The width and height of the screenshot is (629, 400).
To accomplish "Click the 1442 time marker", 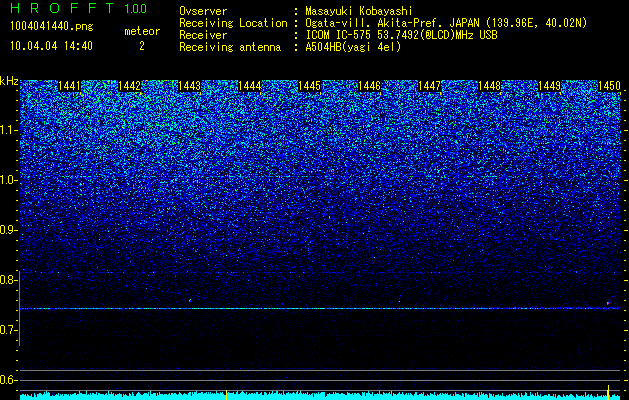I will click(130, 86).
